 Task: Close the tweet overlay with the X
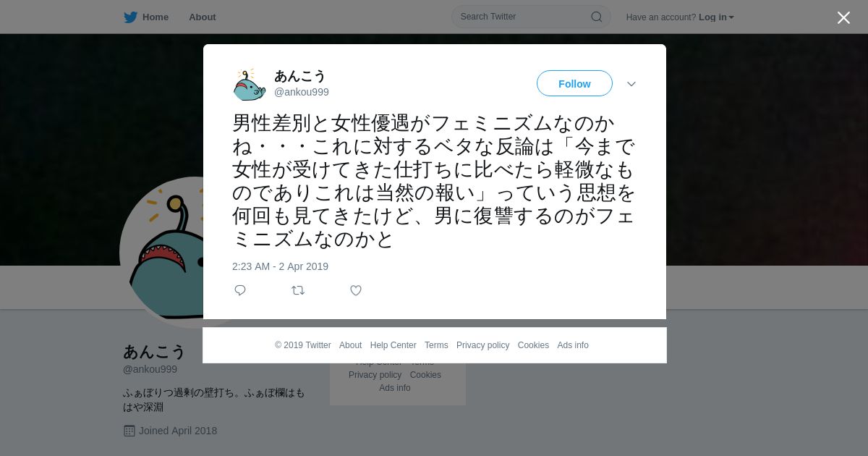pos(843,17)
